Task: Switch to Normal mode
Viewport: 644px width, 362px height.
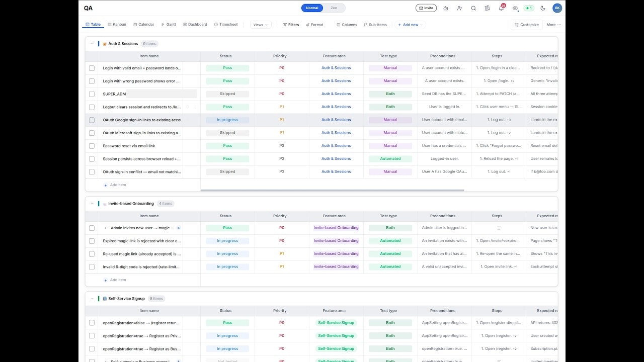Action: 312,8
